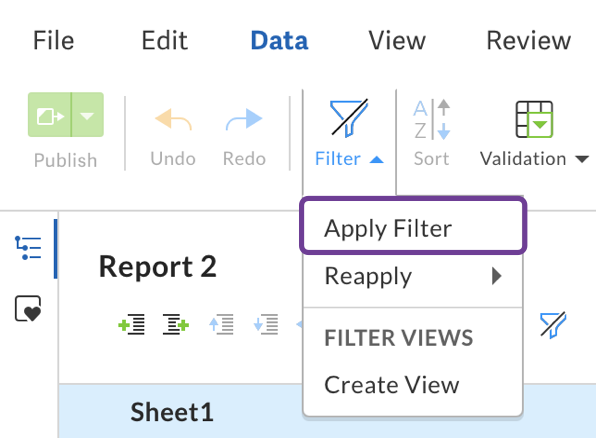Expand the Validation dropdown arrow
This screenshot has height=438, width=596.
[x=582, y=159]
